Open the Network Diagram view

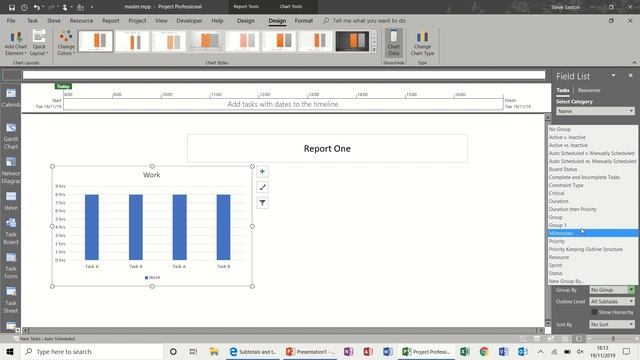[11, 171]
